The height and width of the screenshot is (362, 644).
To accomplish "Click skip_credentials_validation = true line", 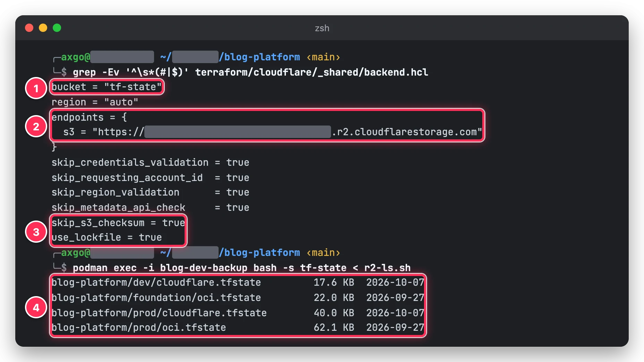I will point(150,162).
